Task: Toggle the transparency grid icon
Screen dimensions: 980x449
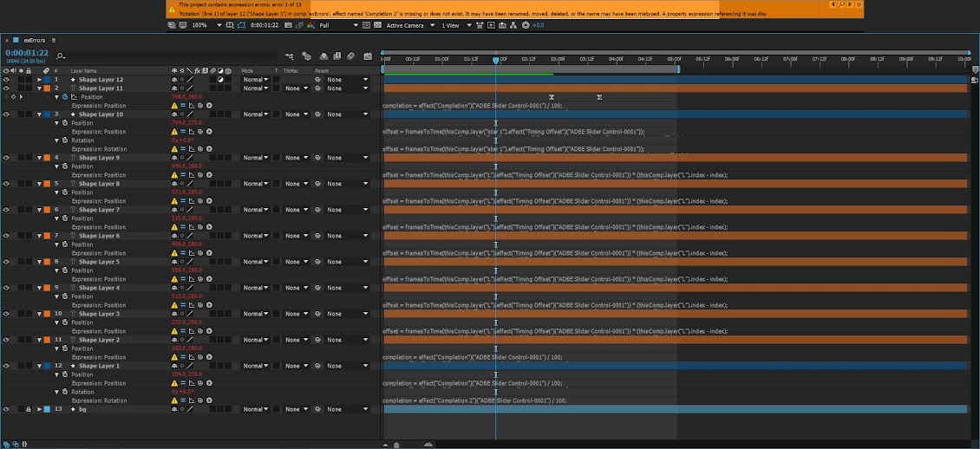Action: (377, 25)
